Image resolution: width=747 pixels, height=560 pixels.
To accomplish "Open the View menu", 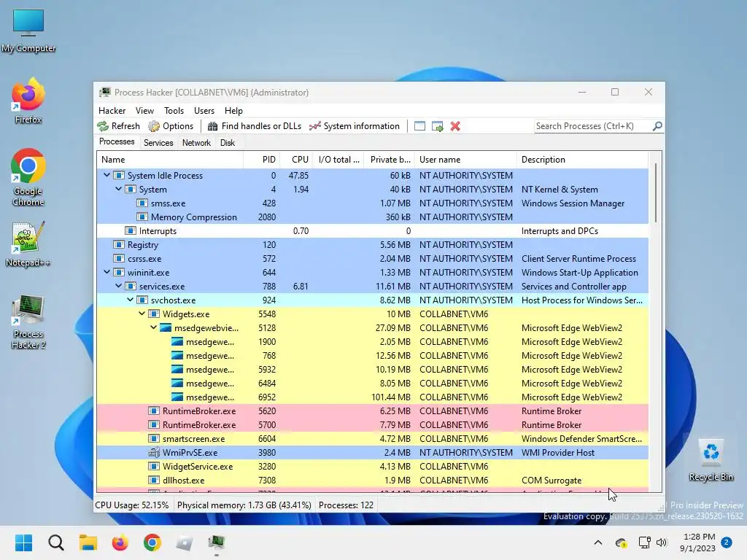I will click(144, 111).
